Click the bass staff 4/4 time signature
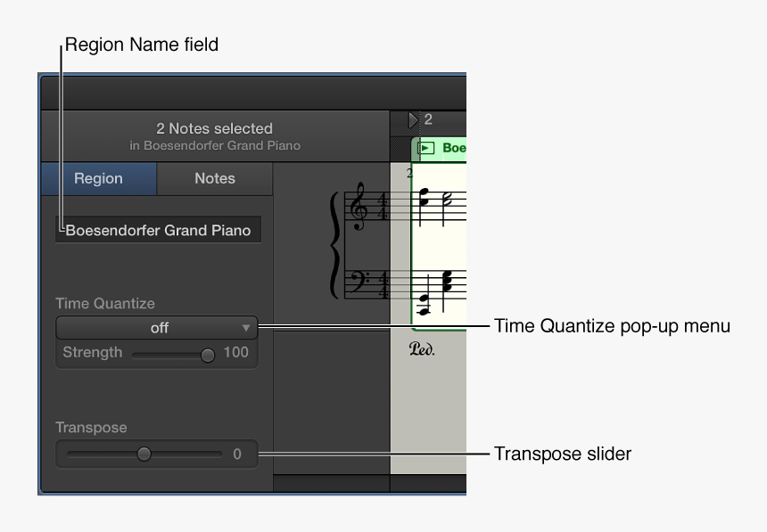This screenshot has width=767, height=532. pyautogui.click(x=383, y=284)
